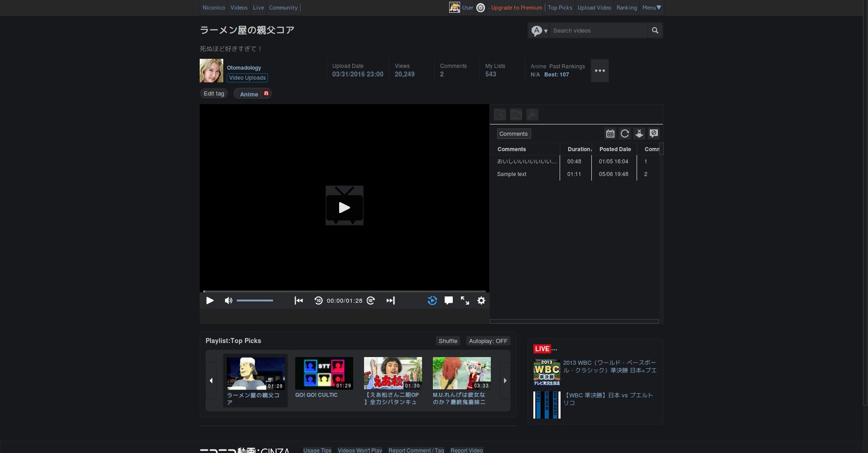Skip forward 10 seconds in the video
This screenshot has height=453, width=868.
pyautogui.click(x=371, y=301)
